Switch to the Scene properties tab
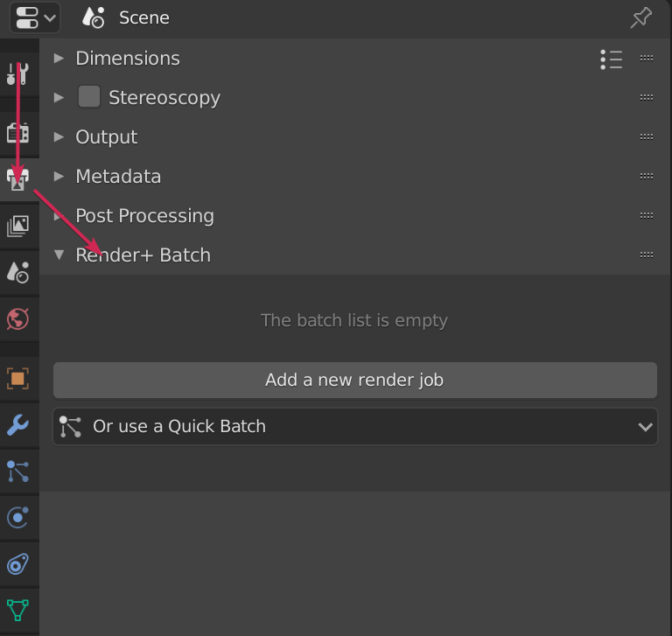 pyautogui.click(x=18, y=273)
